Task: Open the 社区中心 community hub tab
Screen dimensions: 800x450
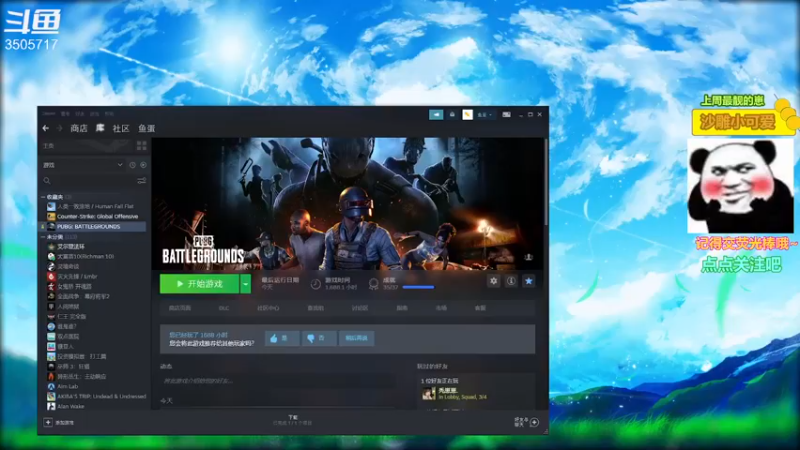Action: [268, 308]
